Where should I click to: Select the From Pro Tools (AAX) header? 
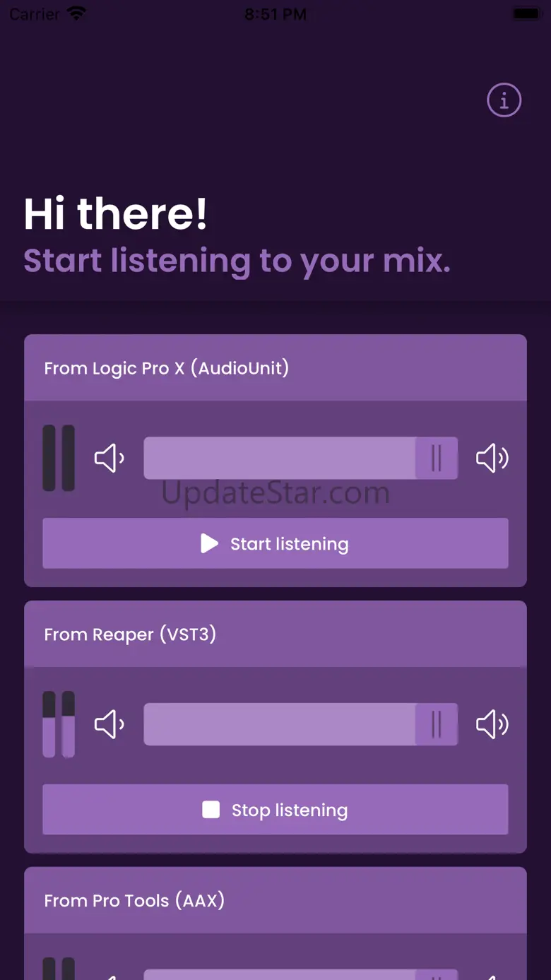[275, 901]
